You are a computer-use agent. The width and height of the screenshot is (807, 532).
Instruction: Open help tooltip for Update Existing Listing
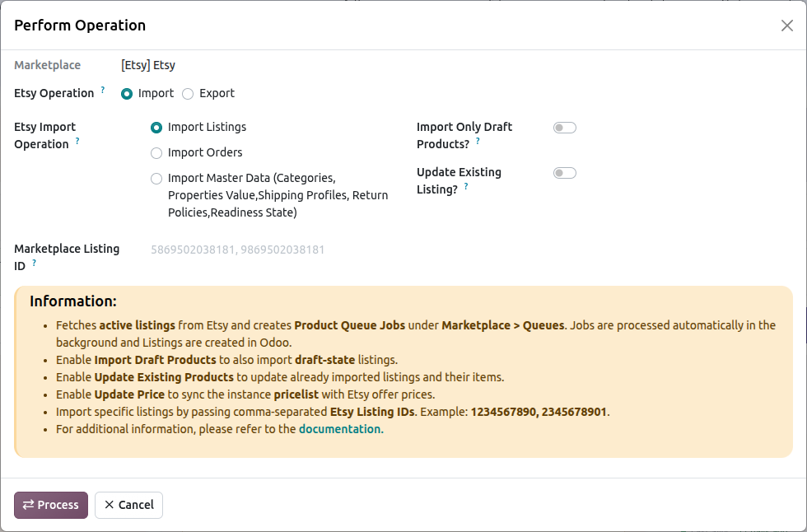tap(466, 186)
